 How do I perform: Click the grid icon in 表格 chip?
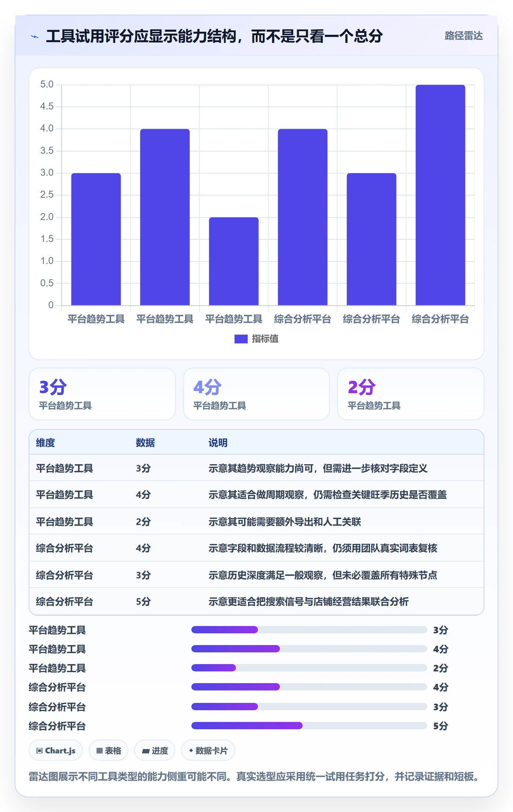(99, 751)
